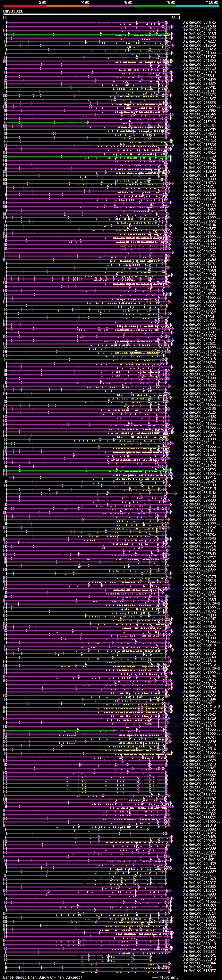
Task: Select hit label UniRef100_C7J265
Action: pyautogui.click(x=199, y=275)
